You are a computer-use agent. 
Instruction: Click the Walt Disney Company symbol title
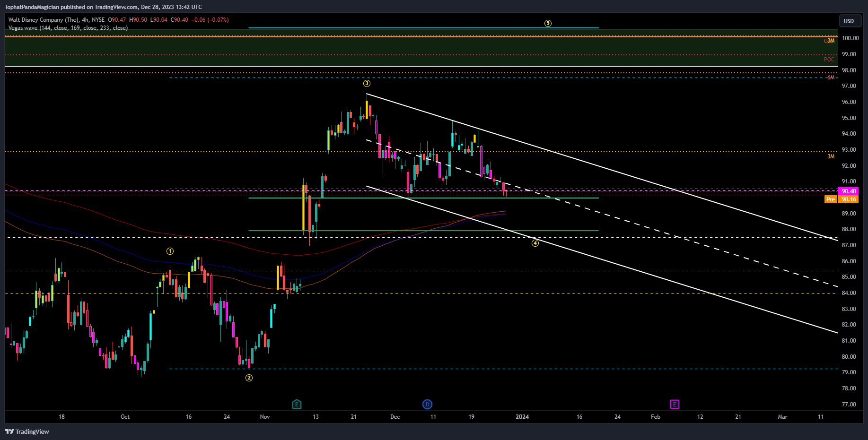[x=43, y=20]
